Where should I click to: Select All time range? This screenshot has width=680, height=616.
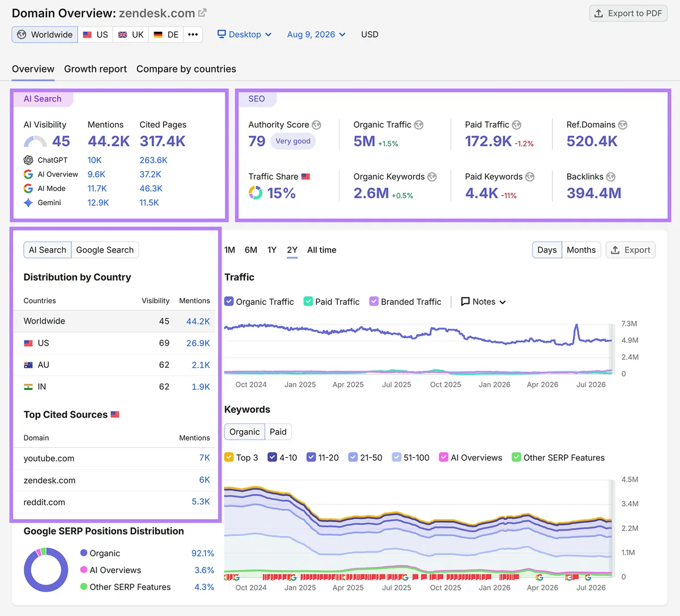322,250
